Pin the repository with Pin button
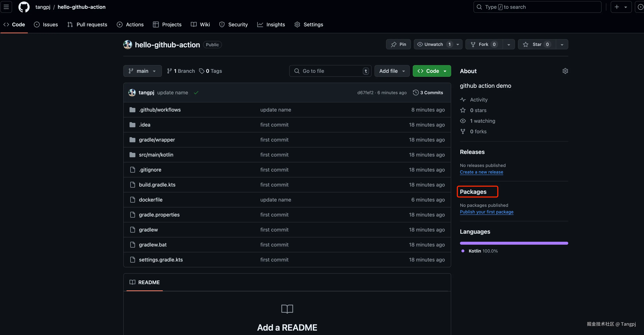644x335 pixels. [398, 44]
